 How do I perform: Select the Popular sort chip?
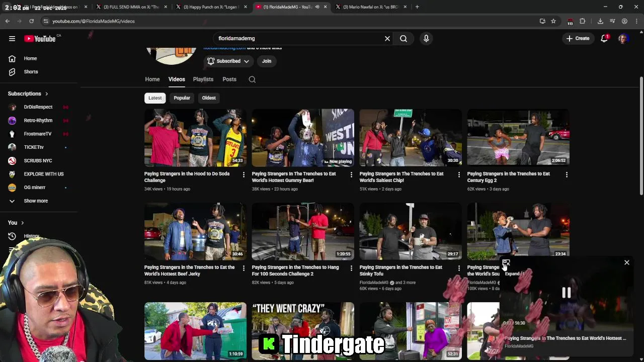tap(182, 98)
